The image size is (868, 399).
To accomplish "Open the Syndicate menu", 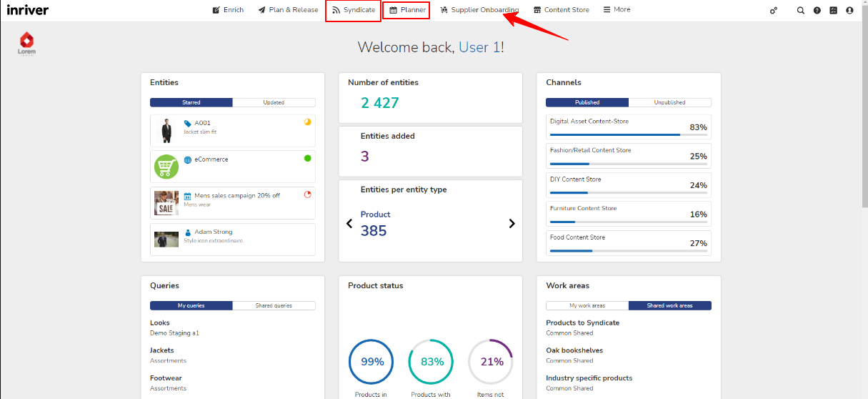I will click(354, 10).
